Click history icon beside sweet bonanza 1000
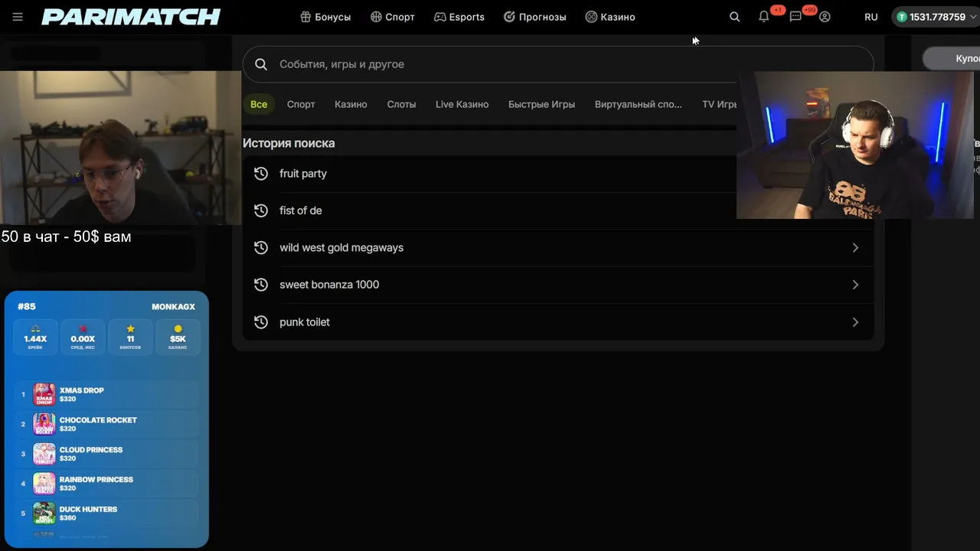This screenshot has height=551, width=980. tap(261, 285)
